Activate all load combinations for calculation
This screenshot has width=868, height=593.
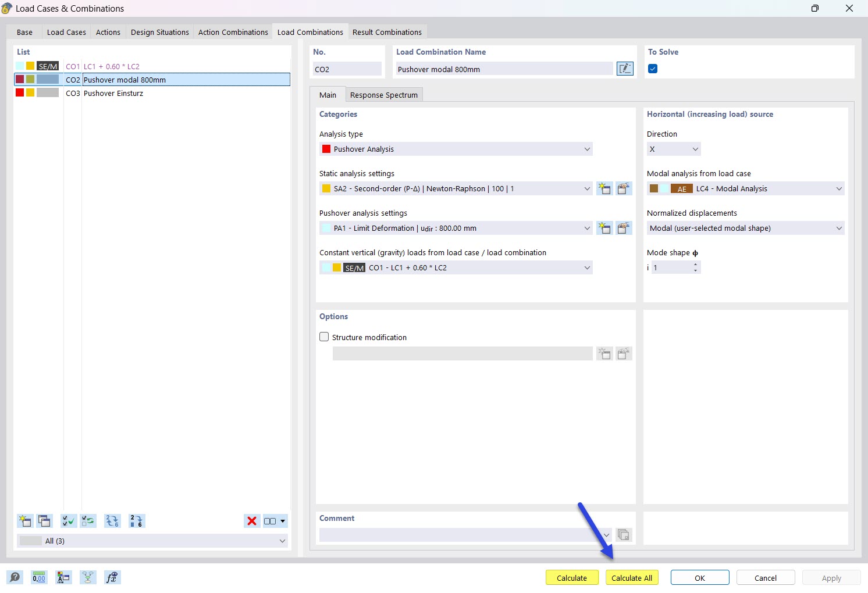coord(68,521)
